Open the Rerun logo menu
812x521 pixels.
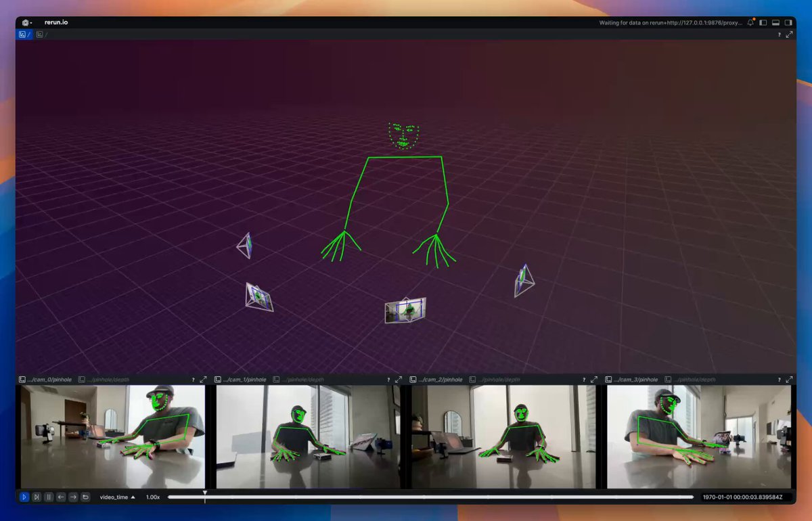click(x=26, y=22)
